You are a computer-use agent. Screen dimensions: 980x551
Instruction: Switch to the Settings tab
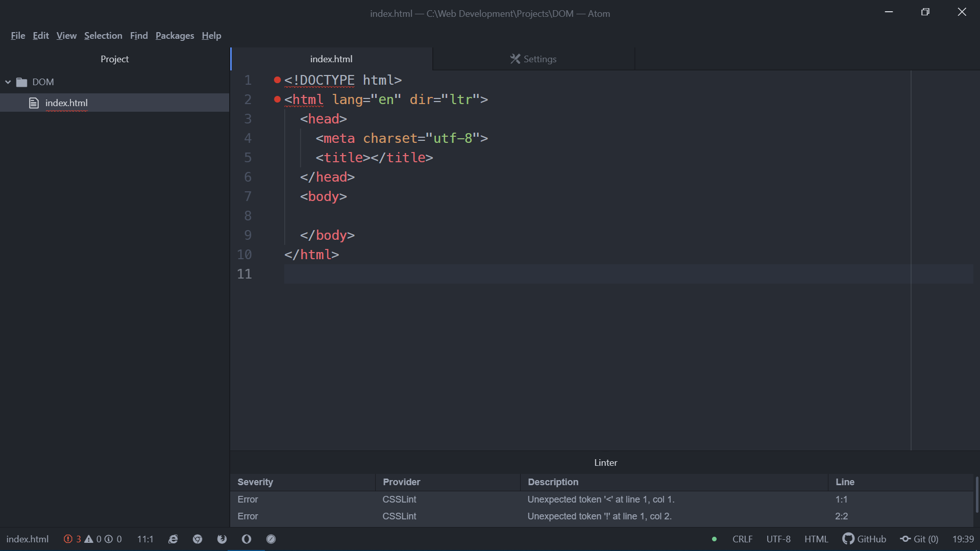tap(533, 59)
